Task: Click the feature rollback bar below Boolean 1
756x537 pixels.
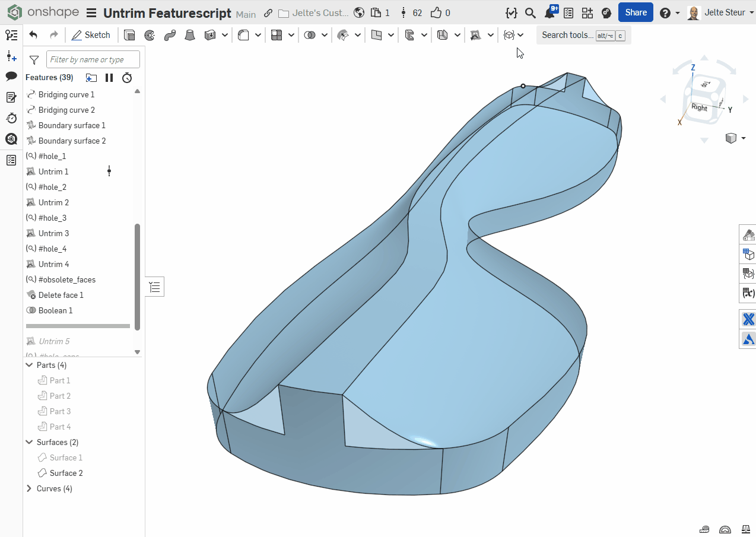Action: point(78,326)
